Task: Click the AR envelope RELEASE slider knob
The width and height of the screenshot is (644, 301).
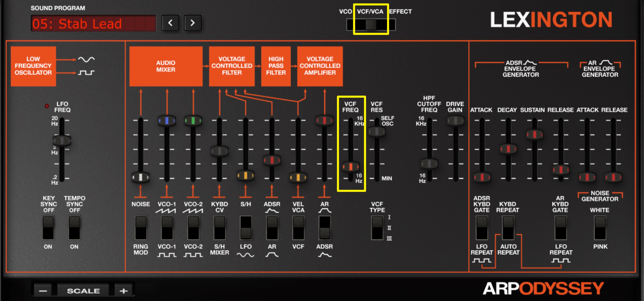Action: tap(613, 177)
